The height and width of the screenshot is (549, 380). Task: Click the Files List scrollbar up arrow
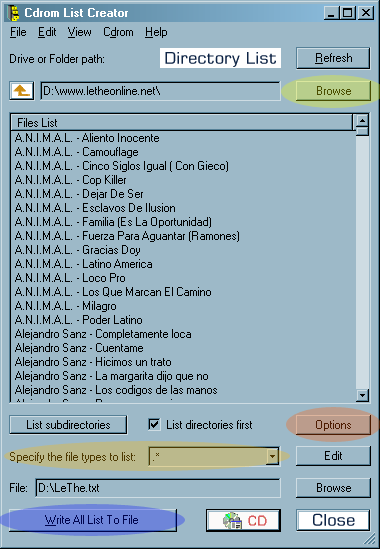[x=362, y=121]
